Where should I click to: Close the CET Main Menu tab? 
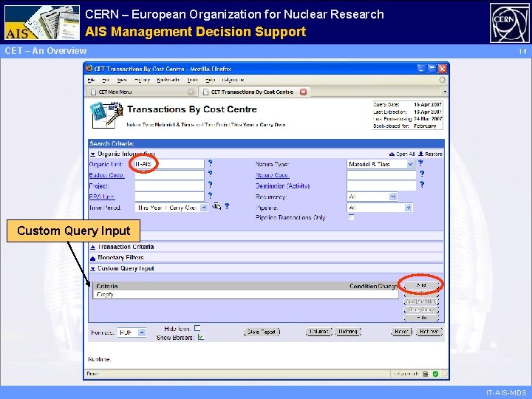point(191,92)
